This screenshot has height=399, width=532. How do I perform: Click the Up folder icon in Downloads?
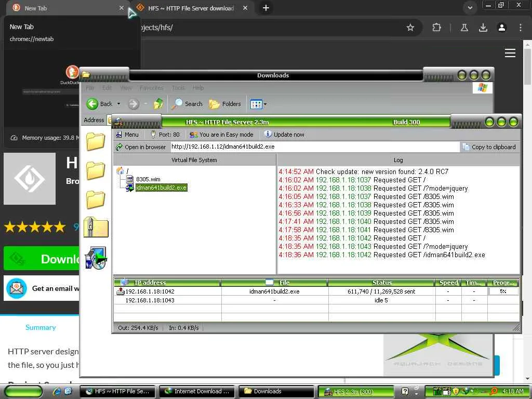click(x=158, y=103)
